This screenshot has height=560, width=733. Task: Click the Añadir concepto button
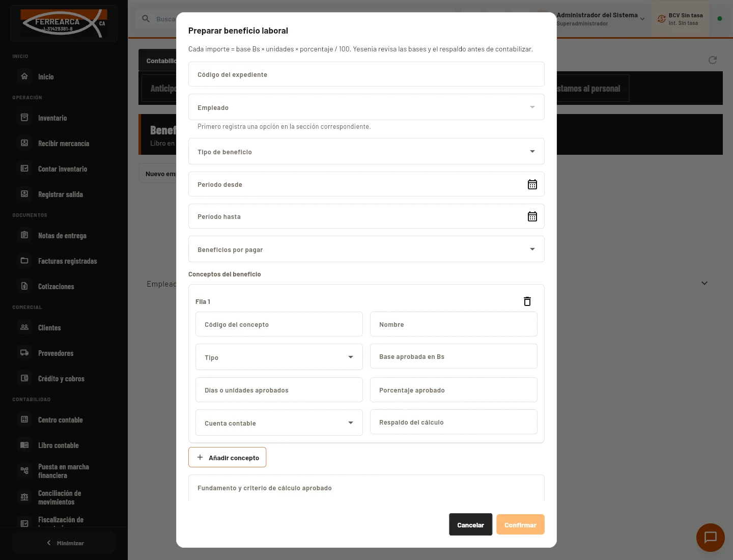pyautogui.click(x=227, y=457)
